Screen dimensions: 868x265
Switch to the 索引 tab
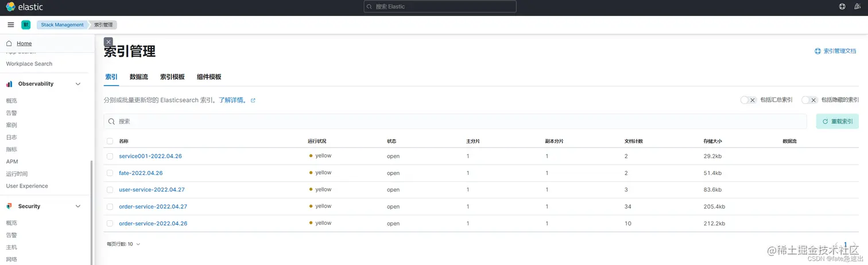click(x=111, y=77)
